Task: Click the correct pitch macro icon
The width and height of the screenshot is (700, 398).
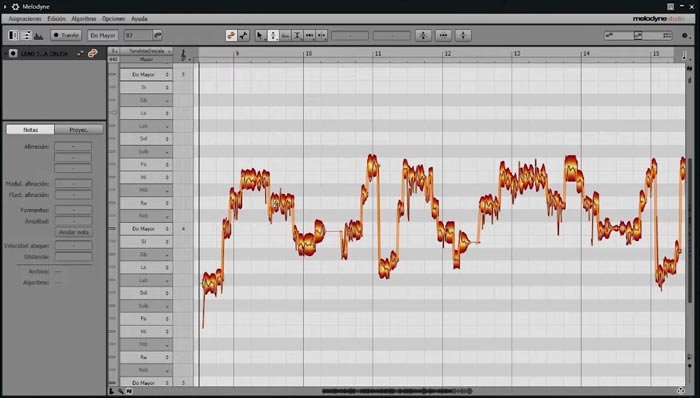Action: [423, 35]
